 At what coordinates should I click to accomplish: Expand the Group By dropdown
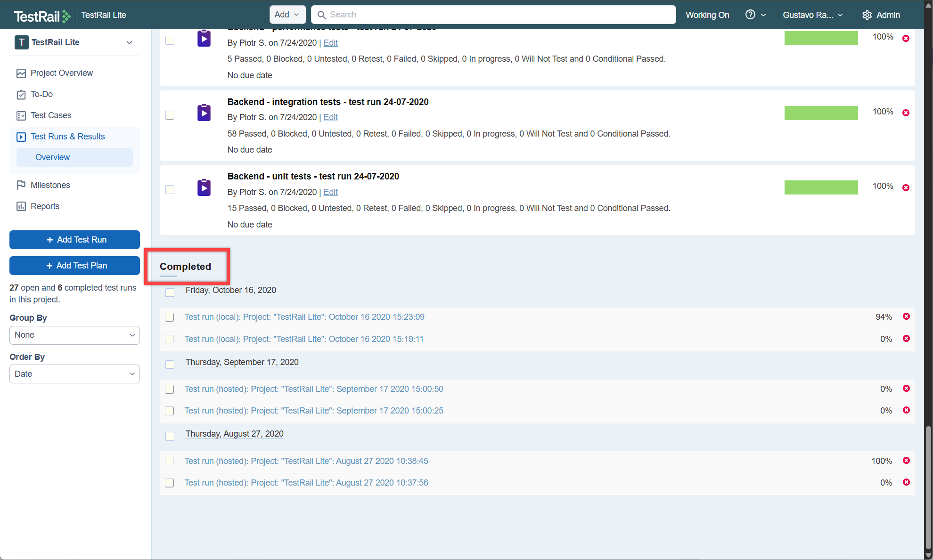(74, 335)
